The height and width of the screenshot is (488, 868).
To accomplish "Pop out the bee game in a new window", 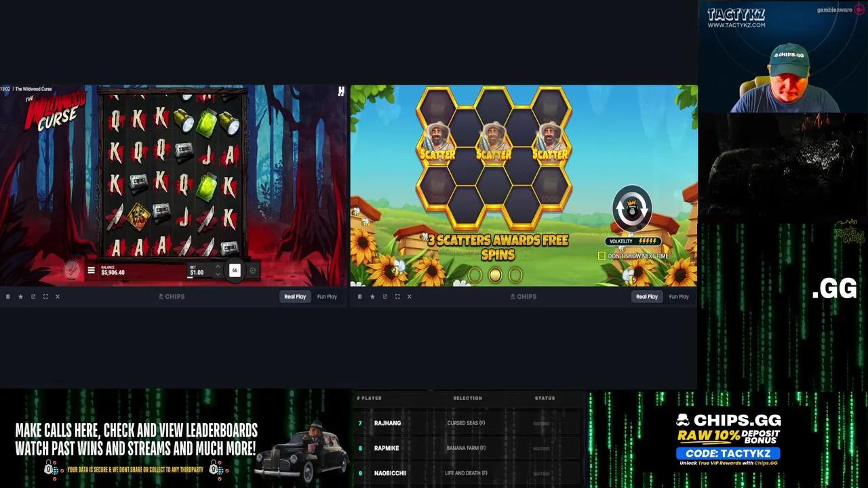I will pos(384,296).
